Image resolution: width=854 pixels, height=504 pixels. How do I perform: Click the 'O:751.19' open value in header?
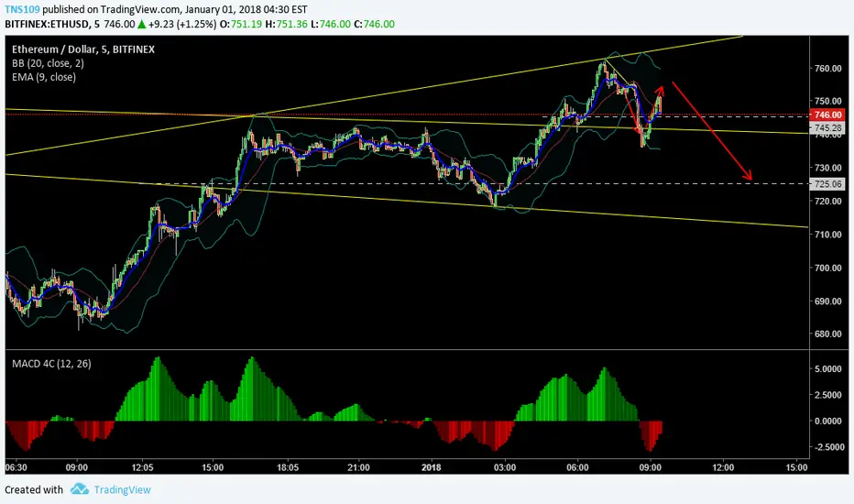point(241,24)
